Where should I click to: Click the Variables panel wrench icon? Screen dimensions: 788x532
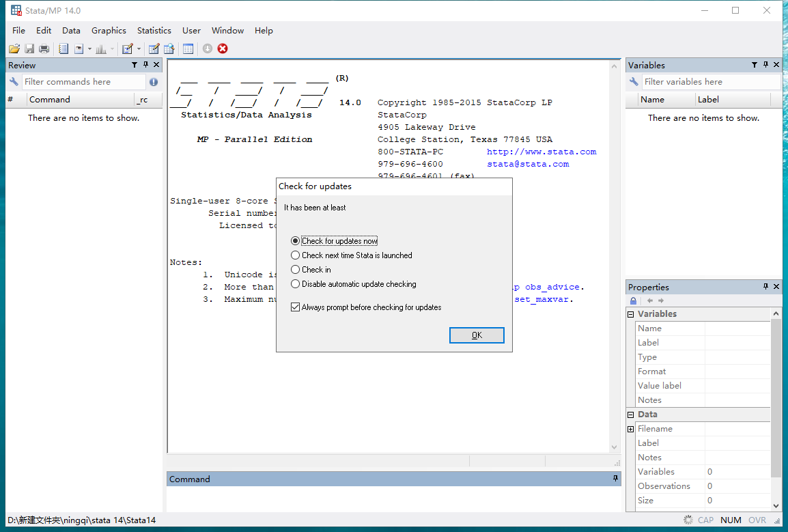click(634, 82)
